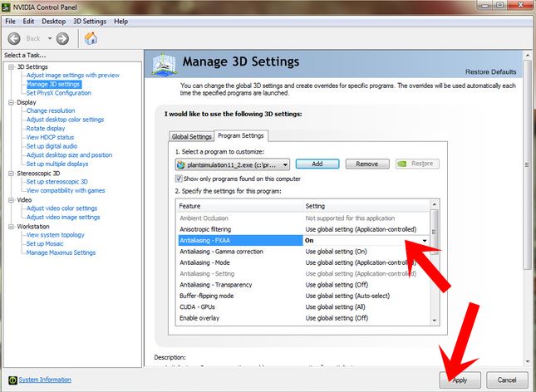Open the Back history dropdown arrow
Viewport: 536px width, 392px height.
coord(50,38)
